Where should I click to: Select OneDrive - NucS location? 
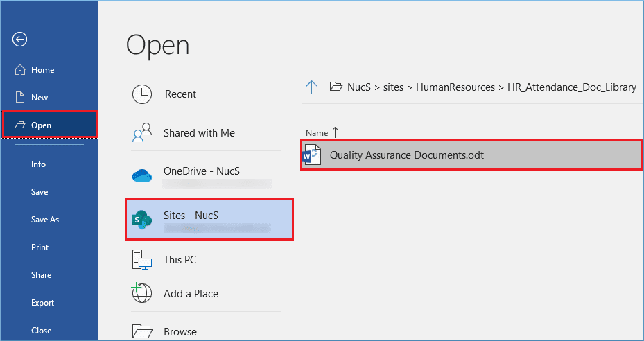tap(202, 171)
